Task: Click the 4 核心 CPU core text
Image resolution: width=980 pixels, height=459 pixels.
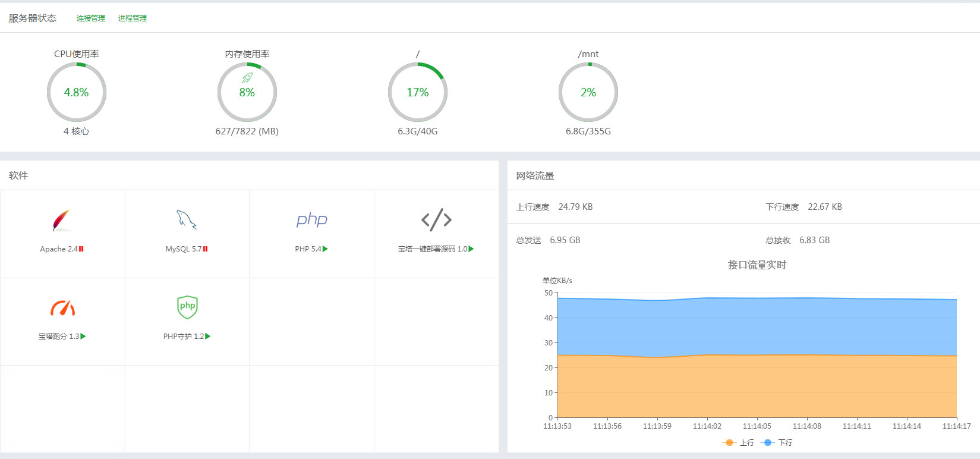Action: click(x=77, y=131)
